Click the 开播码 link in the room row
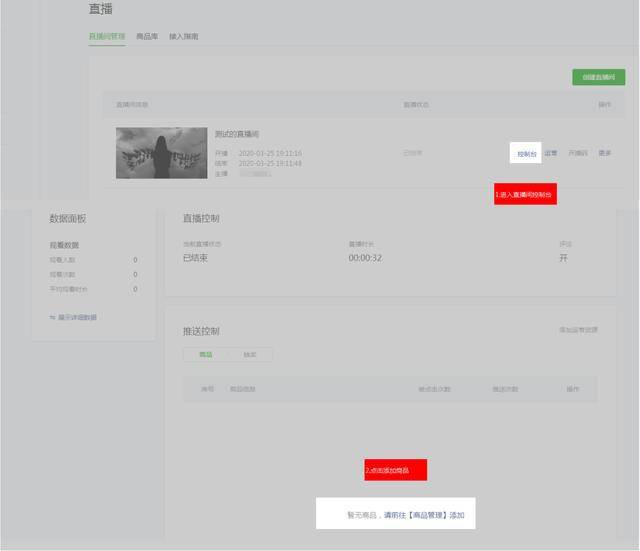 pyautogui.click(x=578, y=154)
